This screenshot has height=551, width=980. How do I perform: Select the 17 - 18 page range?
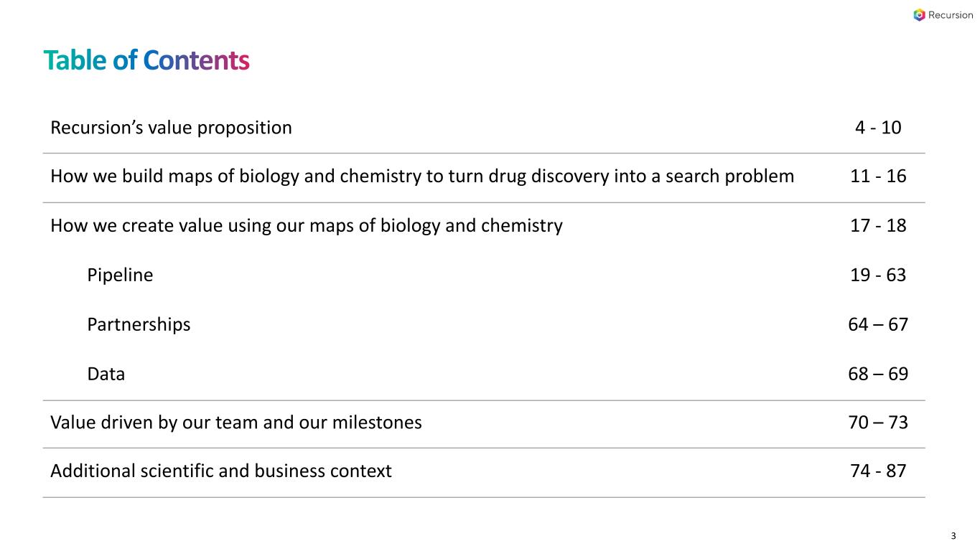tap(878, 226)
